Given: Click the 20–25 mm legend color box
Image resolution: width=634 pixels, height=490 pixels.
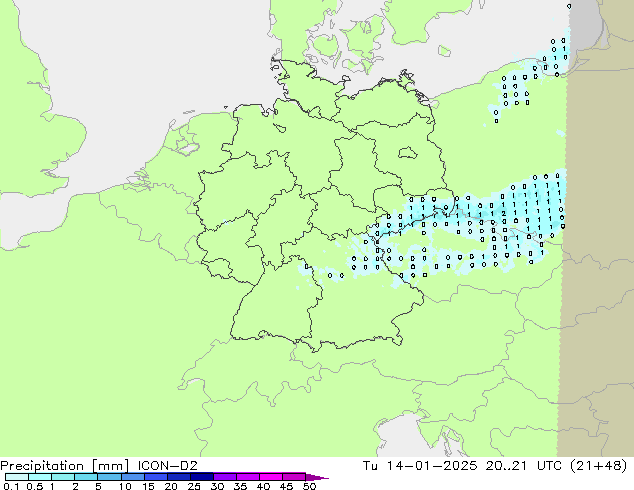Looking at the screenshot, I should pyautogui.click(x=179, y=477).
